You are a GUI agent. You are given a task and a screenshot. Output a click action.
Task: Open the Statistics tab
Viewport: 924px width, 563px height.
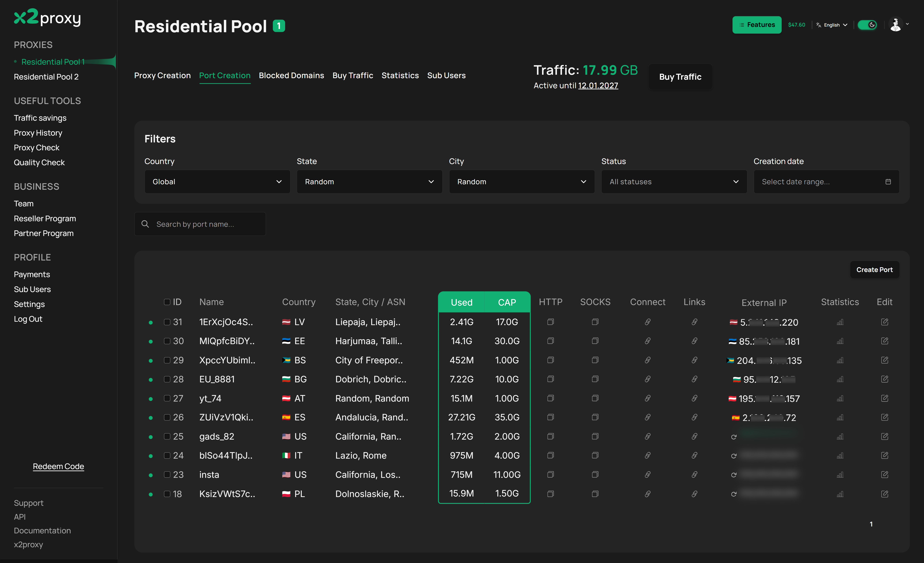pyautogui.click(x=400, y=75)
